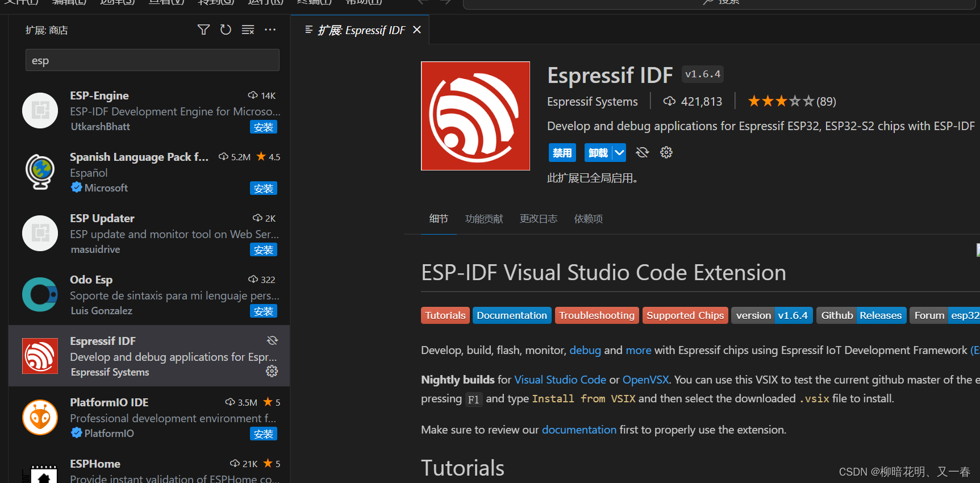Click the 421,813 install count

point(702,101)
